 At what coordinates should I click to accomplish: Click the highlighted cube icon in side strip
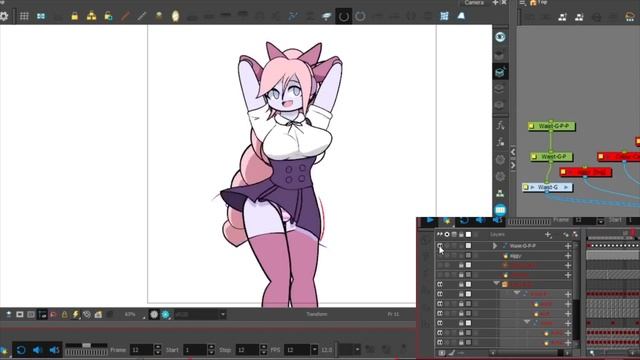tap(500, 72)
